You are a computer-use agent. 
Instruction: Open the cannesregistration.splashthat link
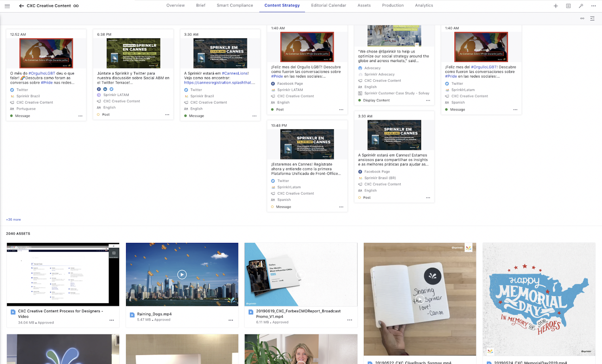click(x=220, y=83)
